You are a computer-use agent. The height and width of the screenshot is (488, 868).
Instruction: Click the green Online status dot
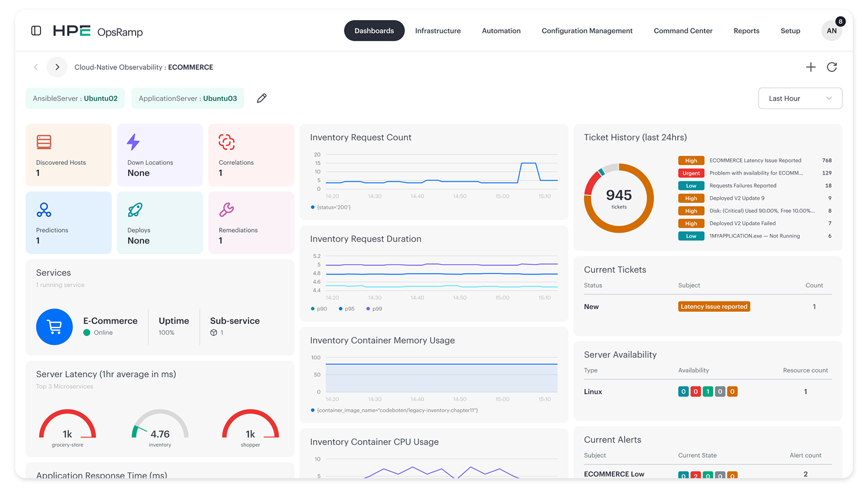tap(87, 333)
